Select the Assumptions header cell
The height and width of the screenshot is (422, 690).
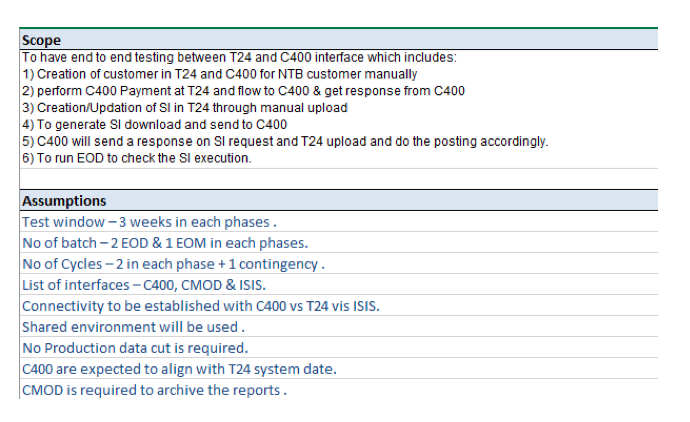pos(339,201)
